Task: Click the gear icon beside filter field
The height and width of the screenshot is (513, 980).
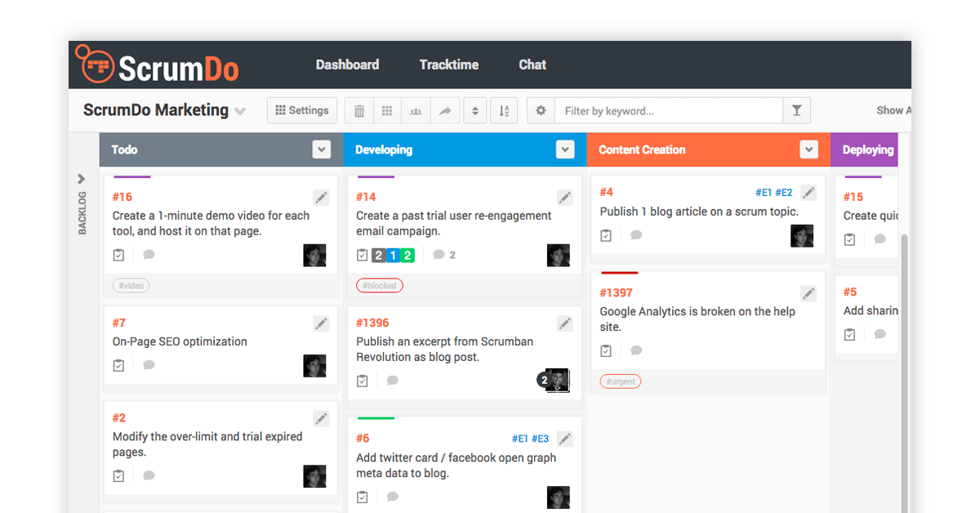Action: tap(541, 111)
